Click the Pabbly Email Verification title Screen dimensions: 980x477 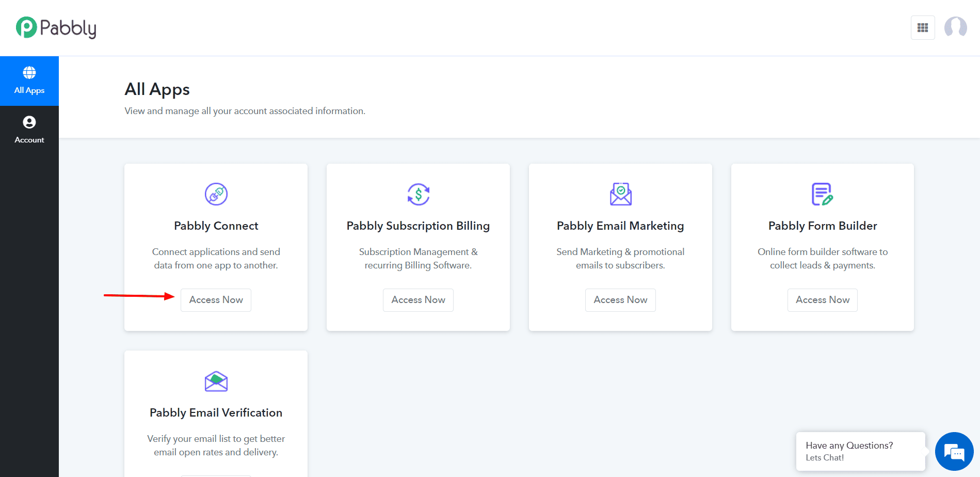pos(216,412)
